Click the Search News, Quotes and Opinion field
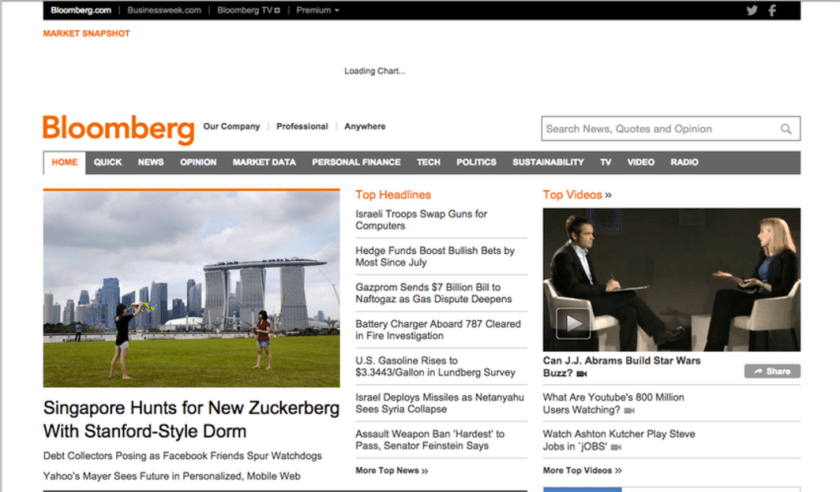The height and width of the screenshot is (492, 840). pos(658,129)
